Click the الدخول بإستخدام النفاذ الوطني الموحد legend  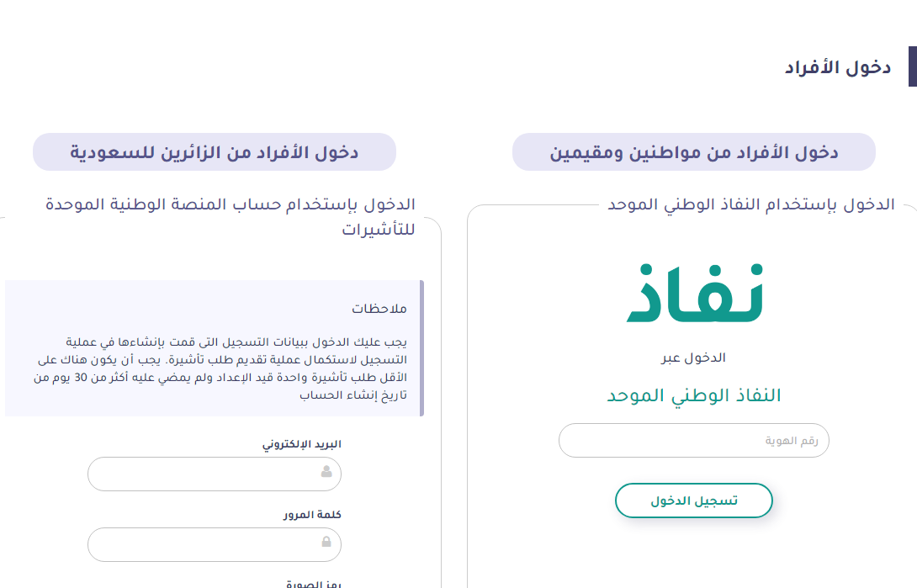750,204
